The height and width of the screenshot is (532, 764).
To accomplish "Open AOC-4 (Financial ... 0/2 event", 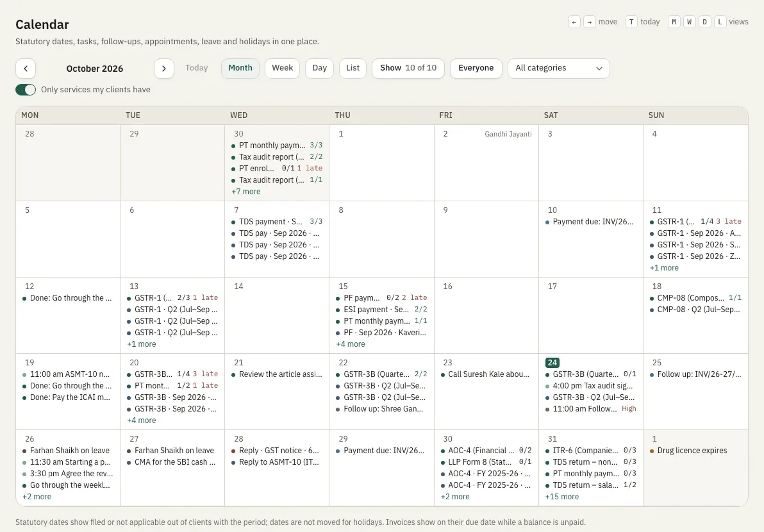I will coord(486,451).
